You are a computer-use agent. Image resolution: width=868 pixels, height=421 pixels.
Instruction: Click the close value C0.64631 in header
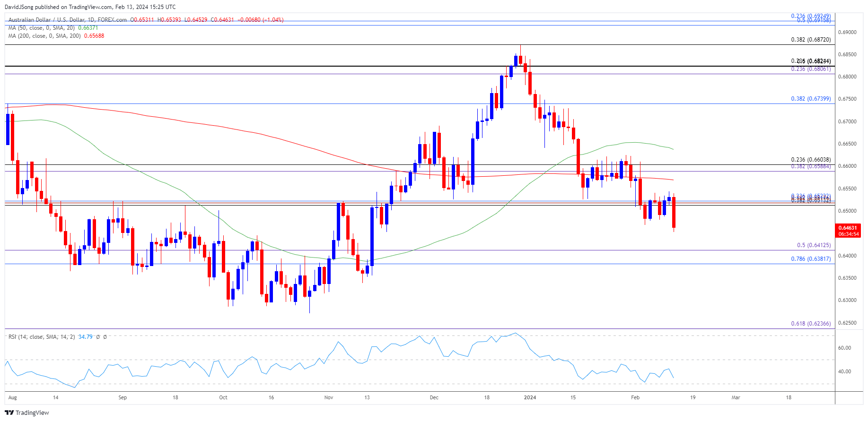(222, 20)
